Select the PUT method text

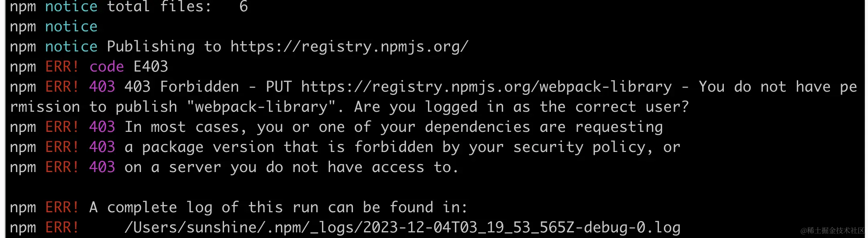pyautogui.click(x=279, y=87)
